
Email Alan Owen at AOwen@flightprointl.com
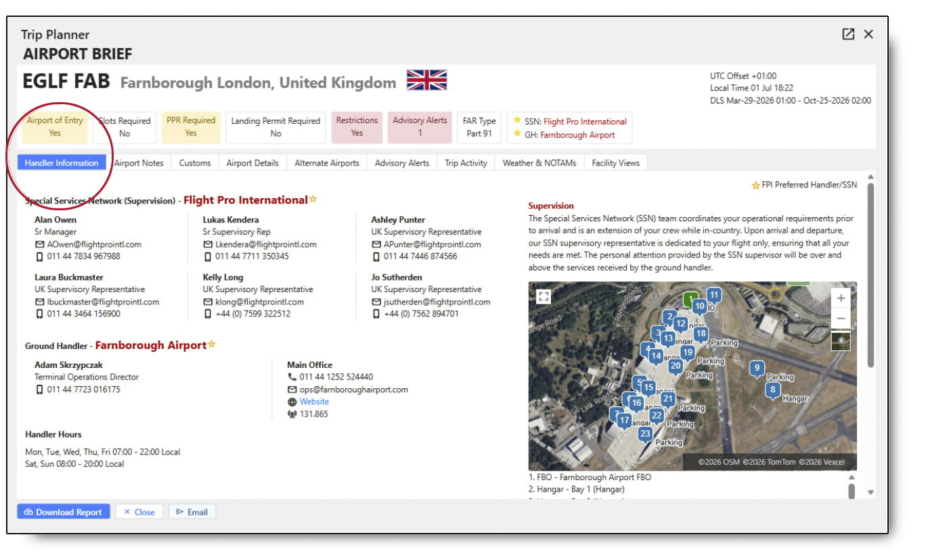coord(95,244)
